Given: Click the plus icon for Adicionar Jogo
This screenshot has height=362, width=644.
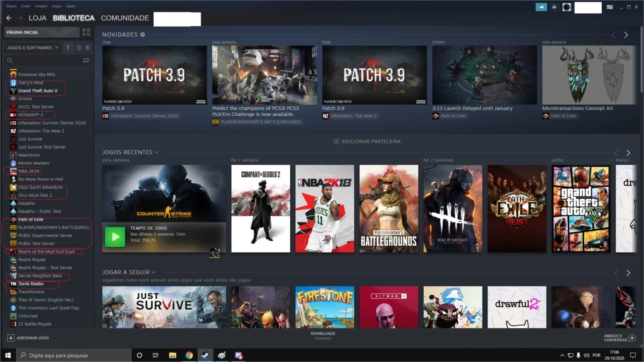Looking at the screenshot, I should [x=11, y=338].
